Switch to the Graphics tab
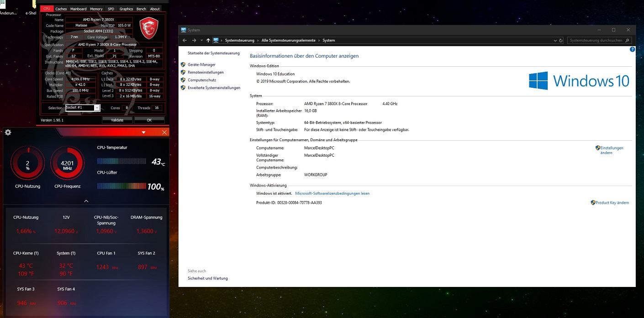 click(x=126, y=9)
